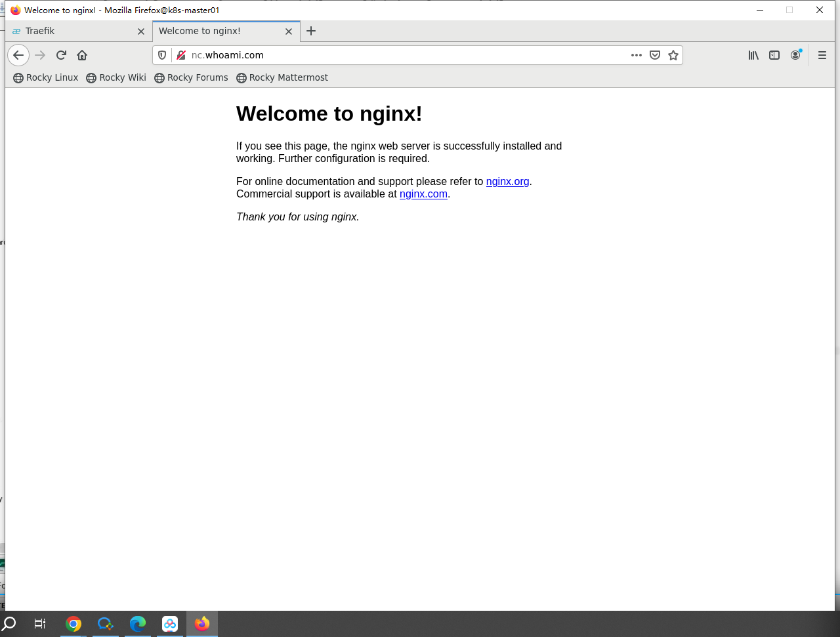Reload the nginx page
This screenshot has height=637, width=840.
(61, 55)
